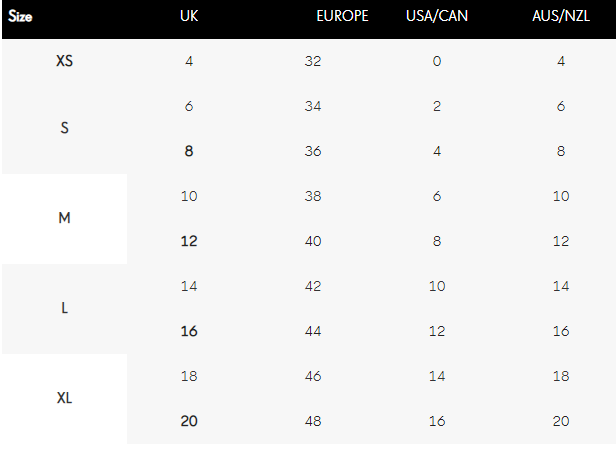The image size is (616, 463).
Task: Select Europe size 38 cell
Action: coord(313,196)
